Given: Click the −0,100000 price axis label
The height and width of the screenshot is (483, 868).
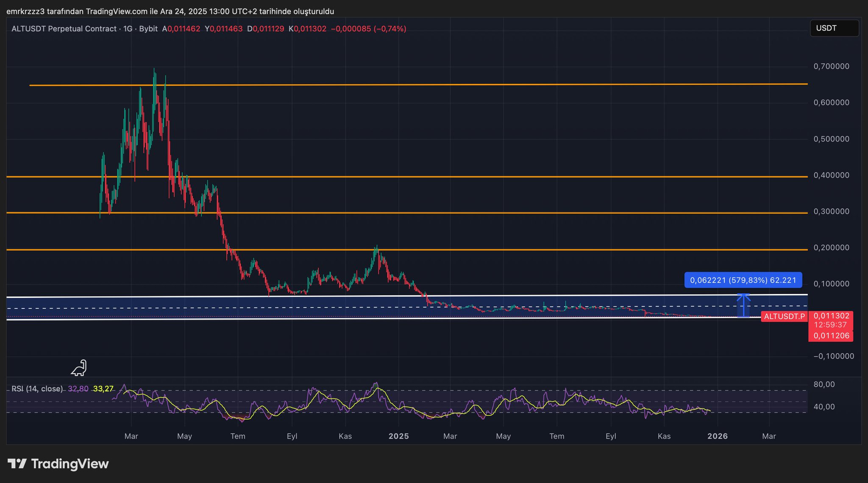Looking at the screenshot, I should point(833,356).
